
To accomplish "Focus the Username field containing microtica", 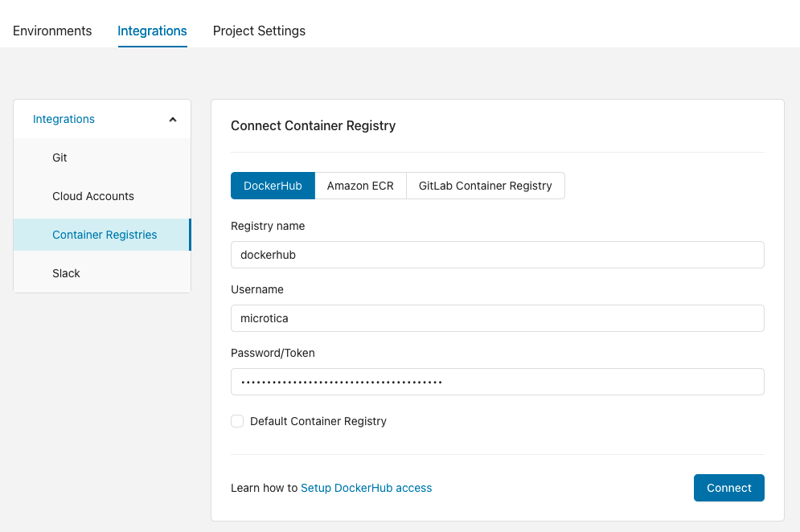I will (498, 318).
